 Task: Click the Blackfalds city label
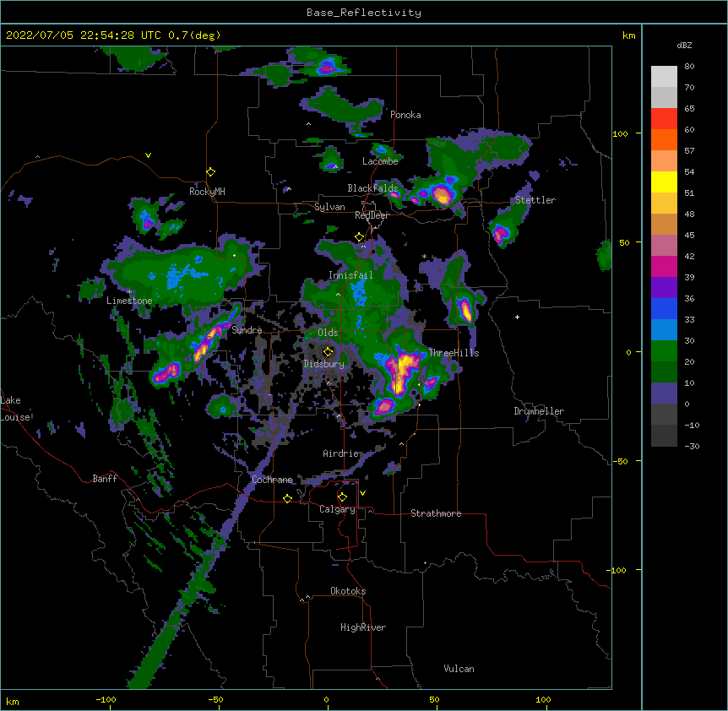click(372, 188)
